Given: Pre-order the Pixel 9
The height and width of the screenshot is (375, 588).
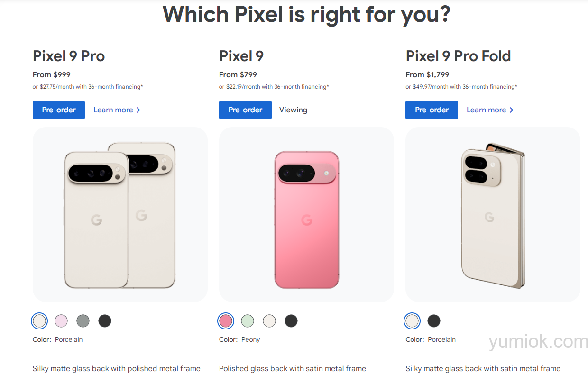Looking at the screenshot, I should (x=245, y=110).
